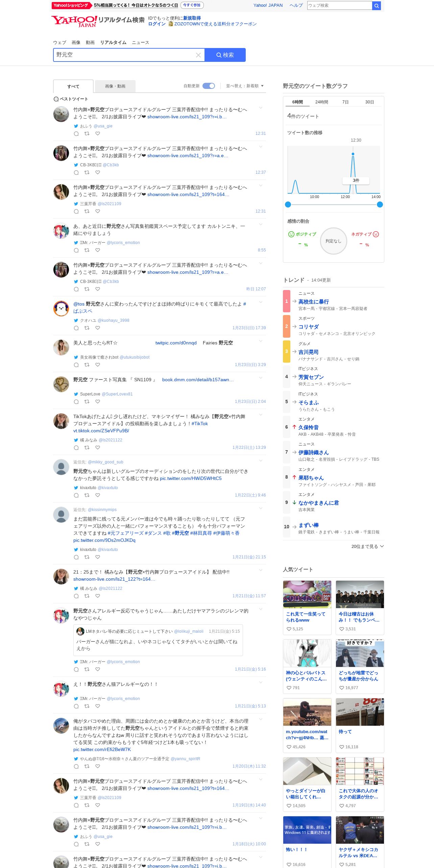Open the 久保怜音 trend link
The width and height of the screenshot is (434, 868).
coord(308,427)
